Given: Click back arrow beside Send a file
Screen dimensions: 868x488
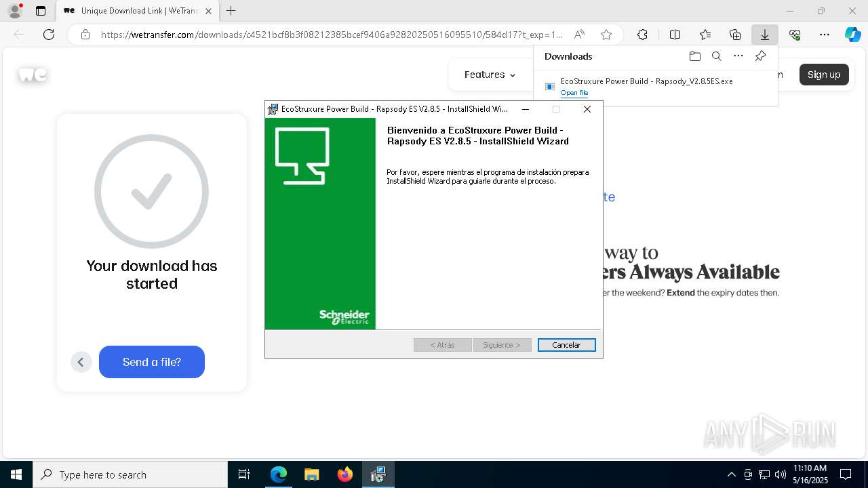Looking at the screenshot, I should coord(81,362).
